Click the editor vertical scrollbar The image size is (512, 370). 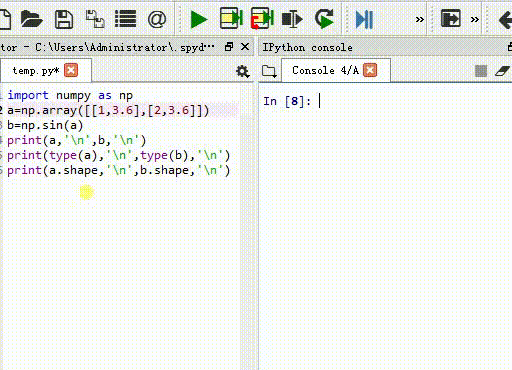click(x=248, y=227)
